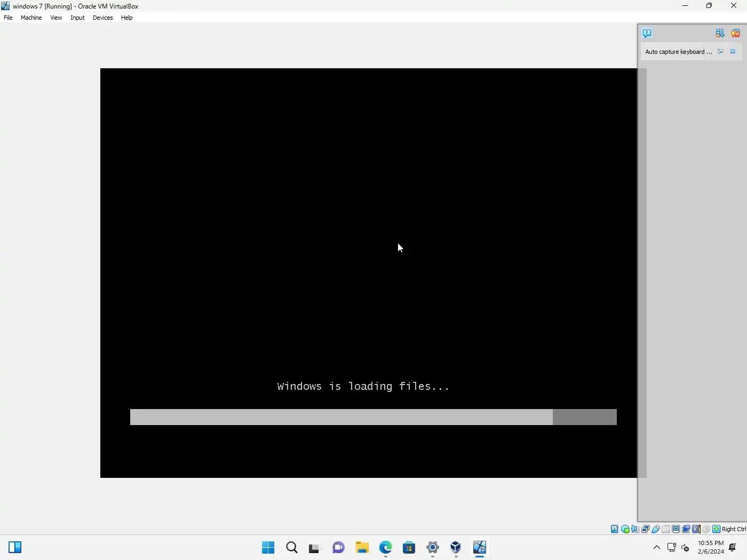Click the hard disk activity status icon
Image resolution: width=747 pixels, height=560 pixels.
pyautogui.click(x=615, y=529)
